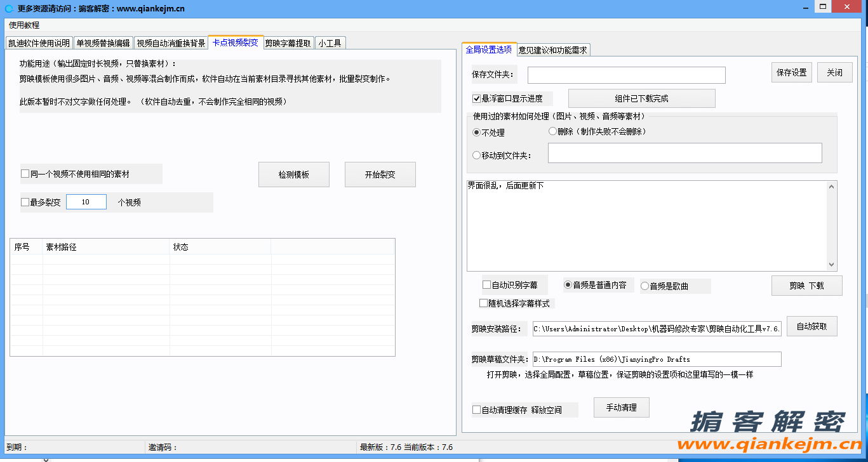The height and width of the screenshot is (462, 868).
Task: Switch to 凯迪软件使用说明 tab
Action: tap(39, 43)
